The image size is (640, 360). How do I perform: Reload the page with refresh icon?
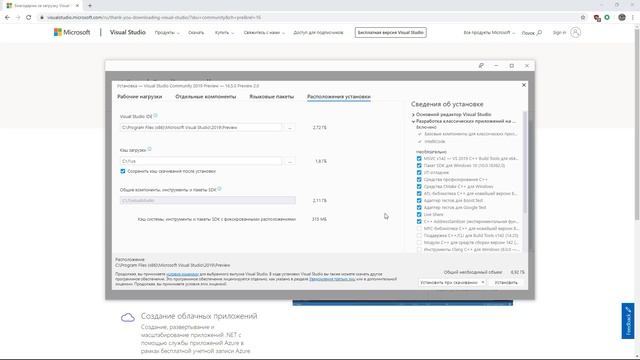click(29, 18)
